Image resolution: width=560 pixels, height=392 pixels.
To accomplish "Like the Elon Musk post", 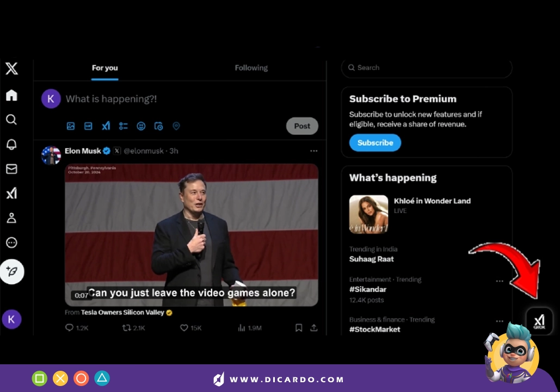I will [x=190, y=328].
